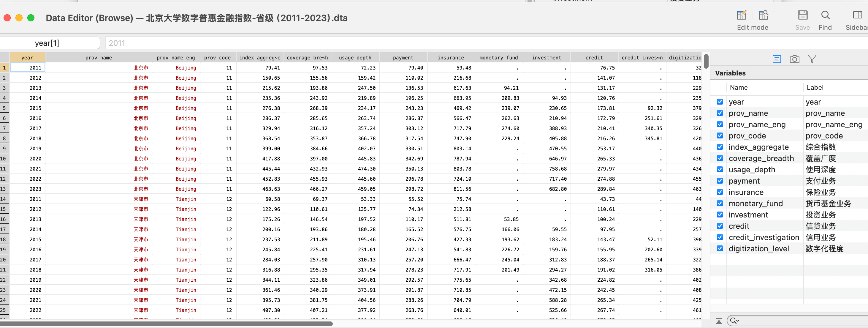The height and width of the screenshot is (328, 868).
Task: Open the Filter funnel pane
Action: coord(812,59)
